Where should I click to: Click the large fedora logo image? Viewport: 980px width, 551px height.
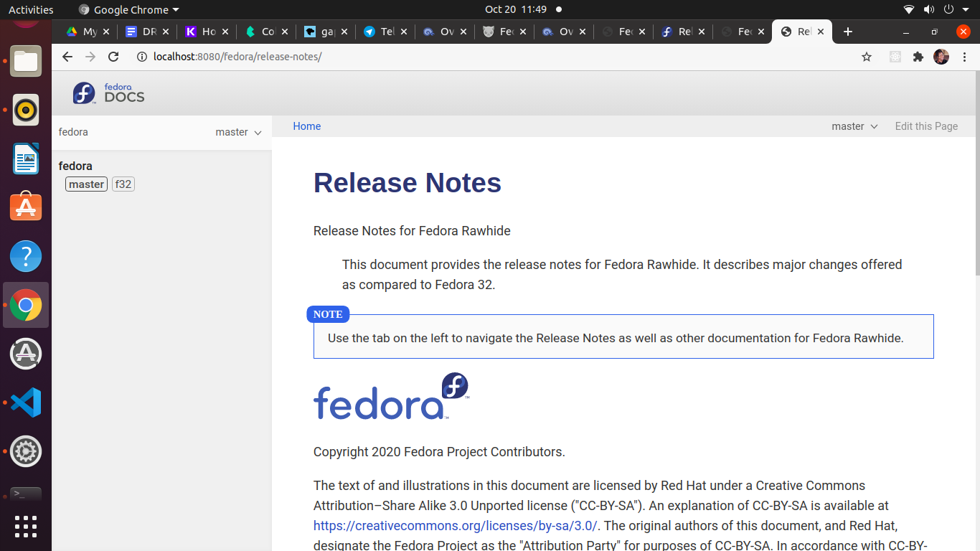pyautogui.click(x=392, y=396)
